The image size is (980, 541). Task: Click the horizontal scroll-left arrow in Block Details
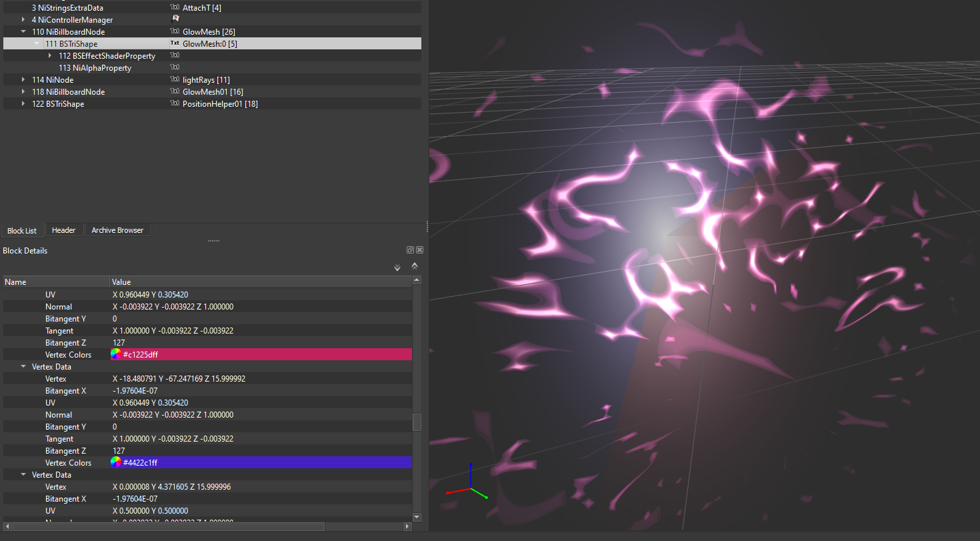pyautogui.click(x=7, y=526)
